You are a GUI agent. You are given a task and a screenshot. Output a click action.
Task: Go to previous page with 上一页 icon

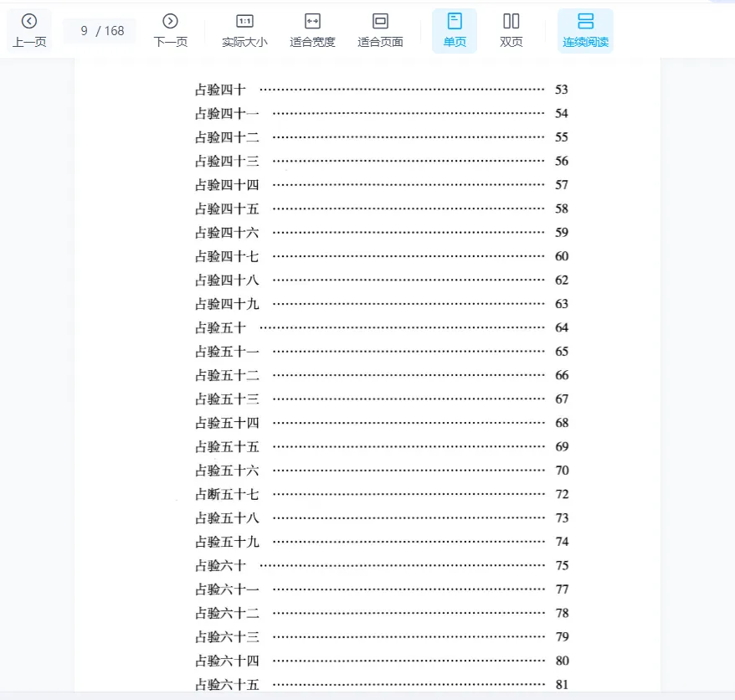29,30
